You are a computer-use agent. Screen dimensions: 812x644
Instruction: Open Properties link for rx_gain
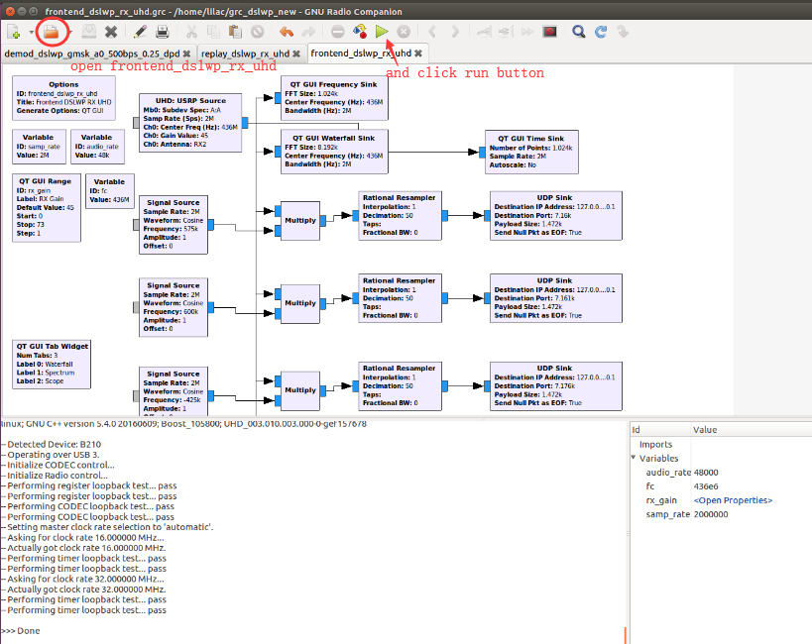pos(733,500)
